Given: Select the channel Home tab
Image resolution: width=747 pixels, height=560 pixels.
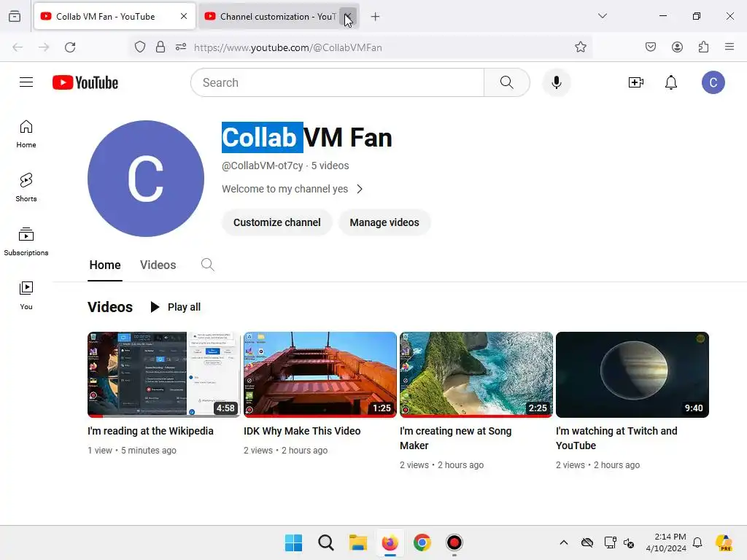Looking at the screenshot, I should tap(105, 265).
